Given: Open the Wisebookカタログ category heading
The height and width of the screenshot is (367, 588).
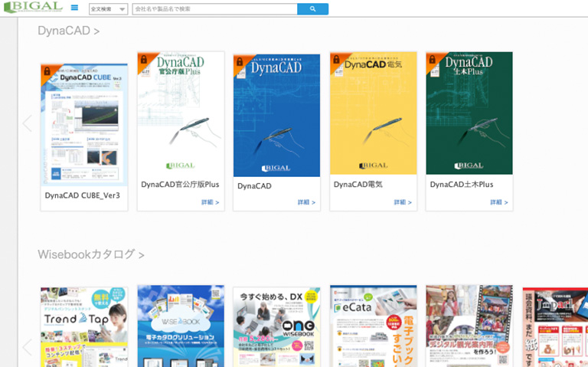Looking at the screenshot, I should [x=91, y=254].
